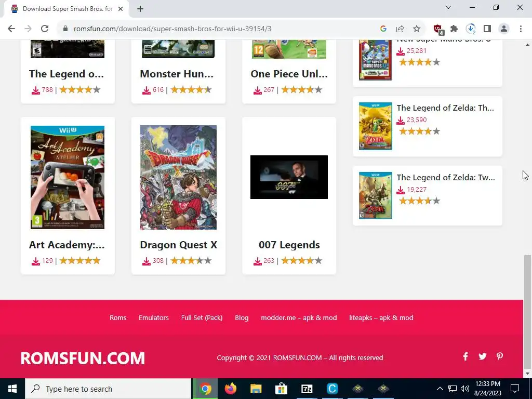Click download icon beside 263
532x399 pixels.
pos(258,261)
